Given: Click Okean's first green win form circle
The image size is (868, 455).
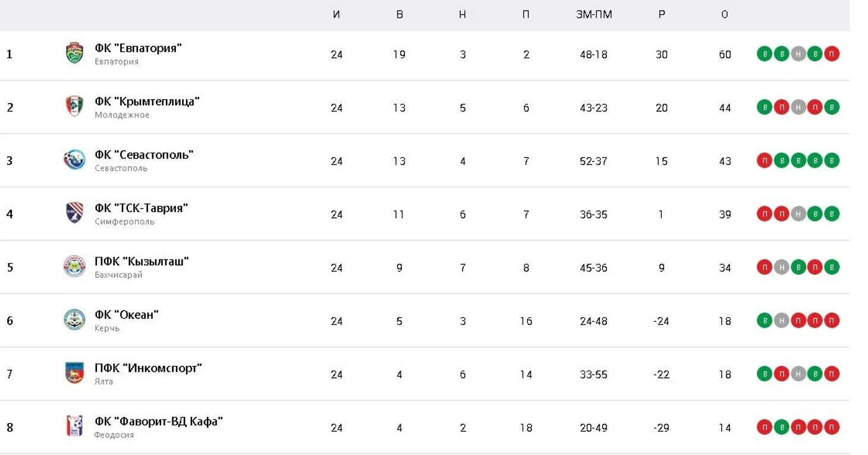Looking at the screenshot, I should click(765, 321).
